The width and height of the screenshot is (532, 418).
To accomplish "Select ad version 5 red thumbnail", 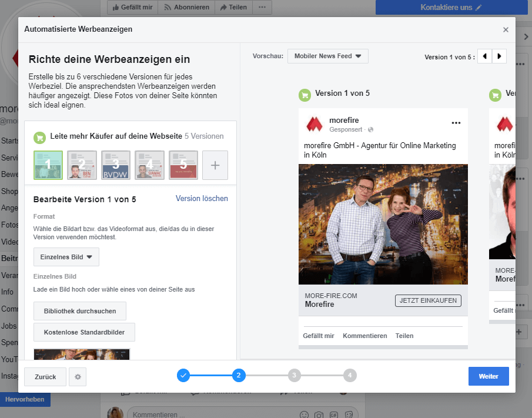I will 183,165.
